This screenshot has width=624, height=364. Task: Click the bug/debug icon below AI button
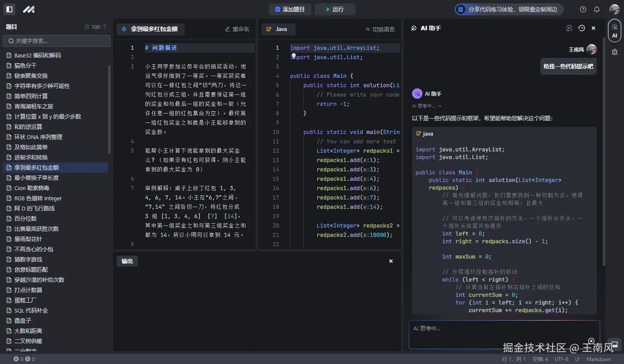coord(614,51)
